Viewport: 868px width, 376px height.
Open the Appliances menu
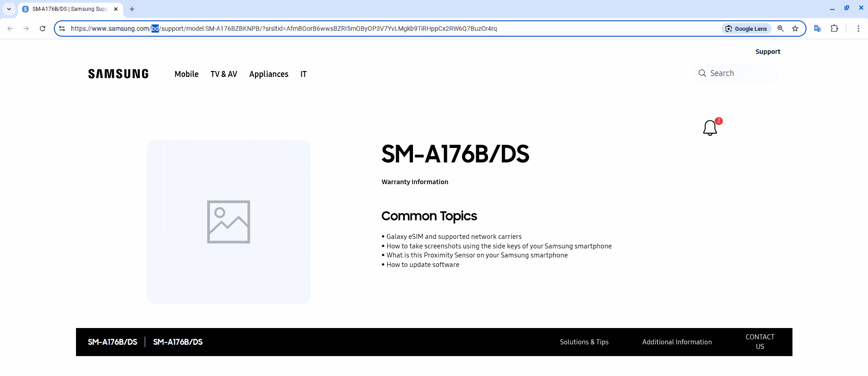click(268, 74)
